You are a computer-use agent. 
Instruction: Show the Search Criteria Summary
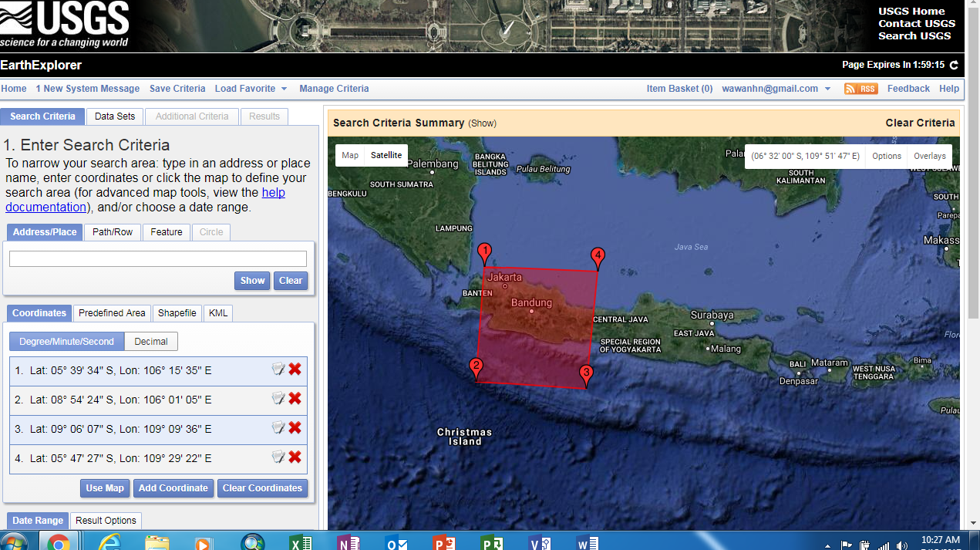click(x=480, y=123)
